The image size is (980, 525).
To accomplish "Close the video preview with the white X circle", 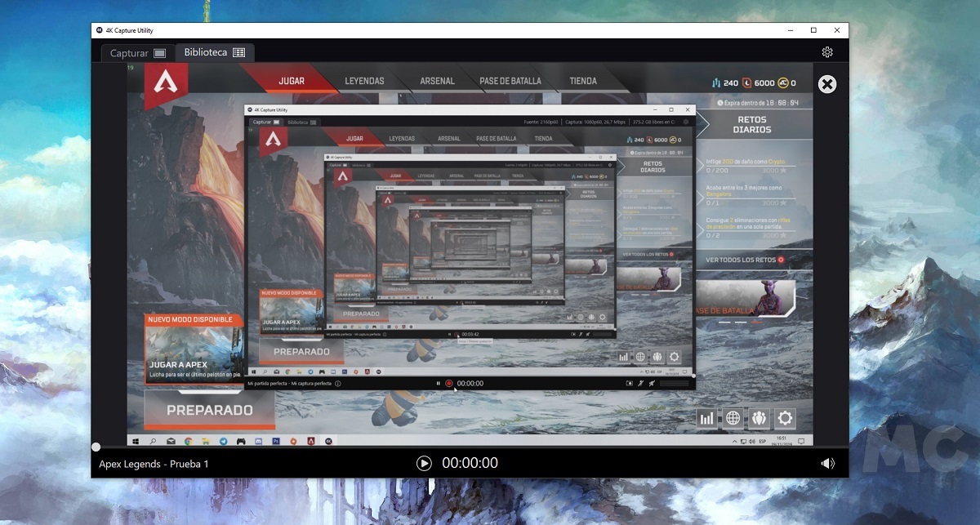I will pyautogui.click(x=827, y=84).
